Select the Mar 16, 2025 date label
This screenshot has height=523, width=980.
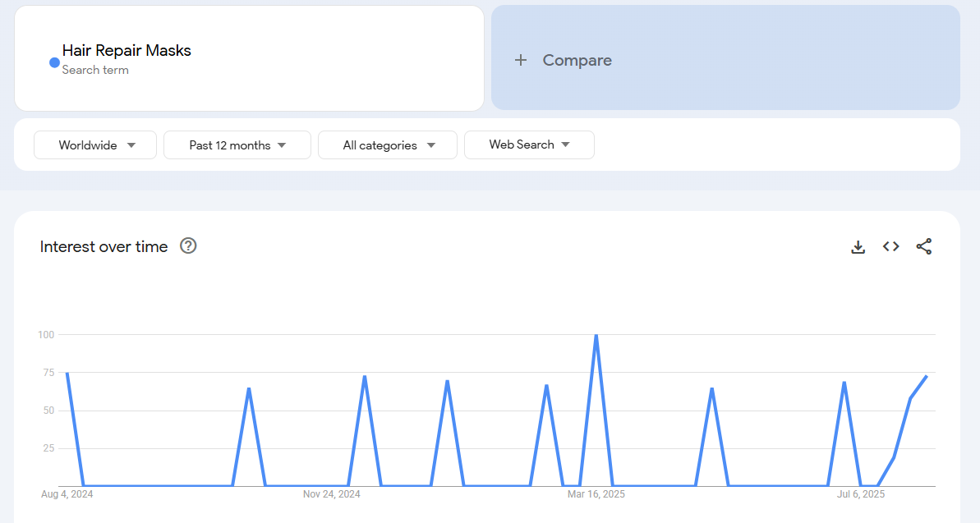tap(596, 494)
